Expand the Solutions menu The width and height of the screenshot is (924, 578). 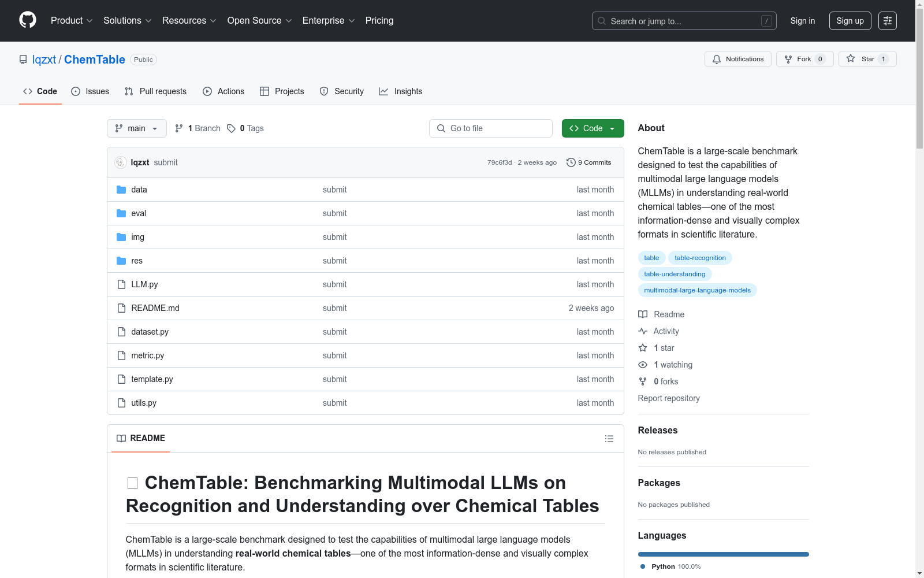[128, 21]
